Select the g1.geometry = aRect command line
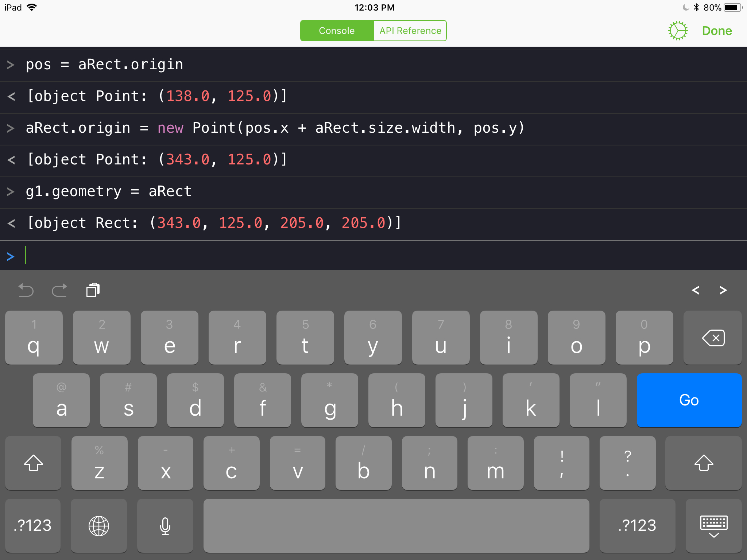Image resolution: width=747 pixels, height=560 pixels. tap(109, 192)
